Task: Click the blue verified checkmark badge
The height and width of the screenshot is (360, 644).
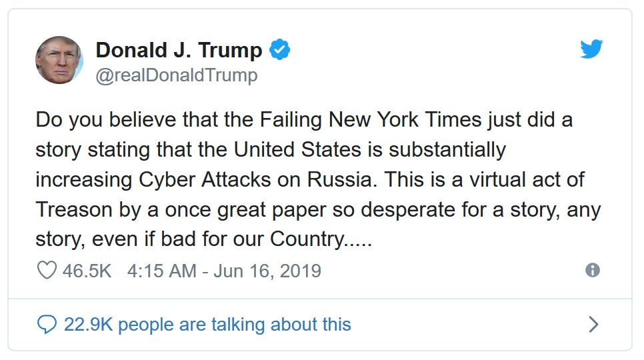Action: click(280, 50)
